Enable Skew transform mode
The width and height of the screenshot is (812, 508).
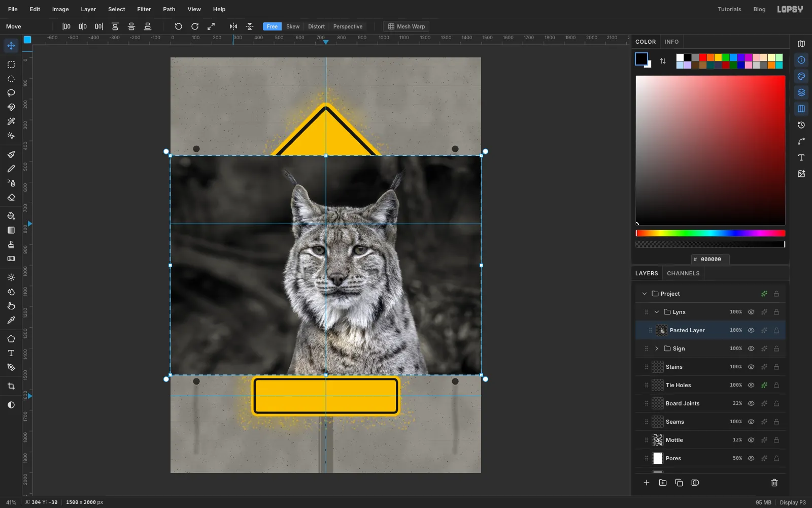tap(293, 26)
